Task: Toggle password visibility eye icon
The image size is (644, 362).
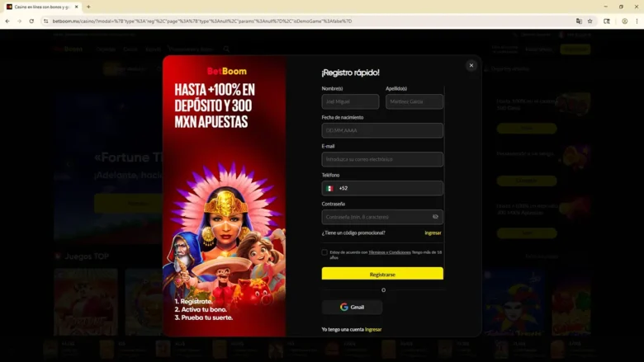Action: 435,217
